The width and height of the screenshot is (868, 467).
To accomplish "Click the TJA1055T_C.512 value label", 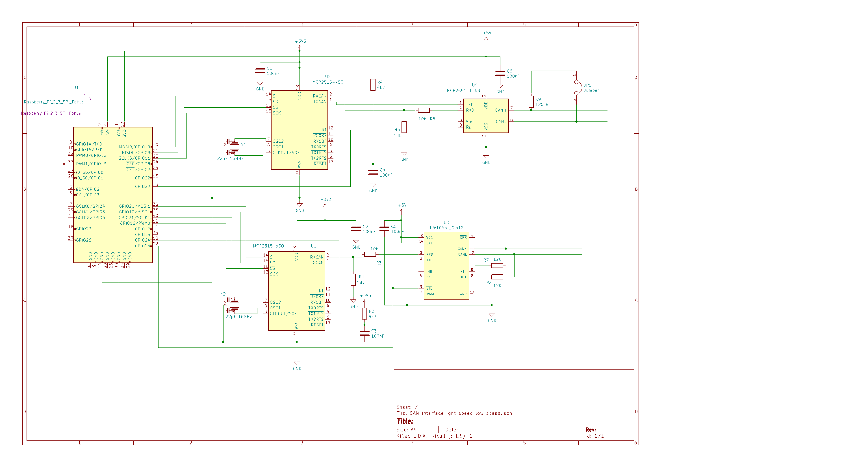I will (x=446, y=228).
